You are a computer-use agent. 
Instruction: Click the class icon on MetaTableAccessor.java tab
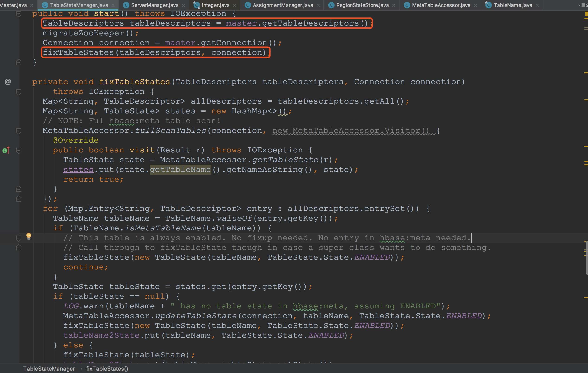click(x=407, y=5)
